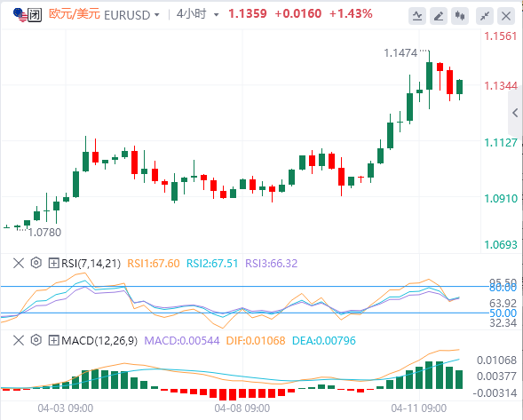Click the change value +0.0160

297,13
